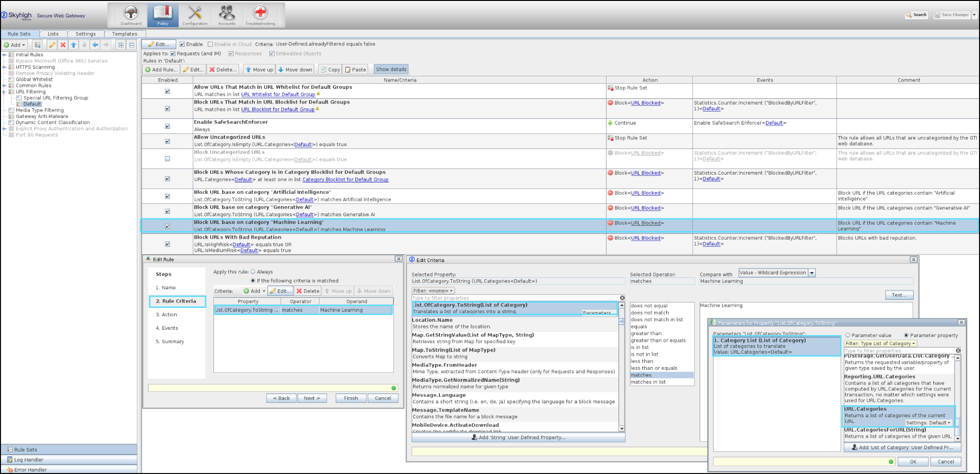This screenshot has height=474, width=980.
Task: Move rule set up with blue arrow
Action: point(74,45)
